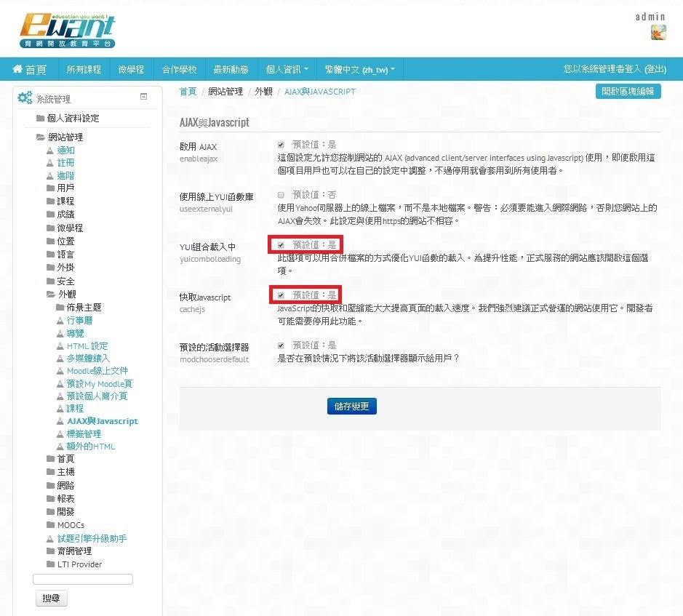
Task: Go to 首頁 in the navbar
Action: point(30,69)
